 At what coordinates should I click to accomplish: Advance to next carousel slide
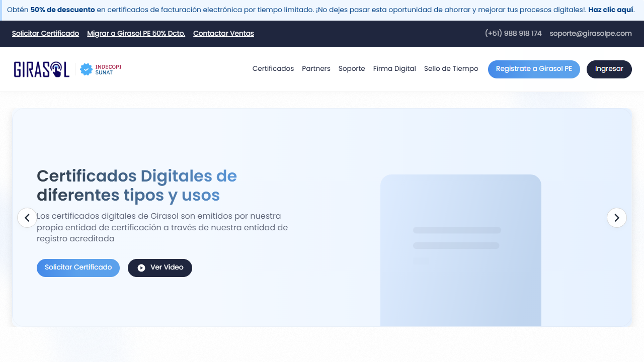pos(616,218)
